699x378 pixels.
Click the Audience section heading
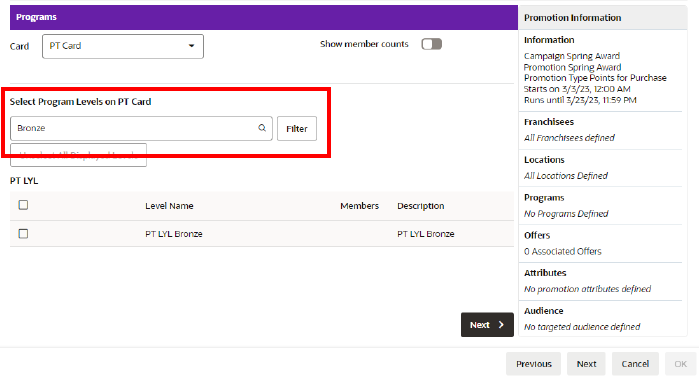point(543,311)
